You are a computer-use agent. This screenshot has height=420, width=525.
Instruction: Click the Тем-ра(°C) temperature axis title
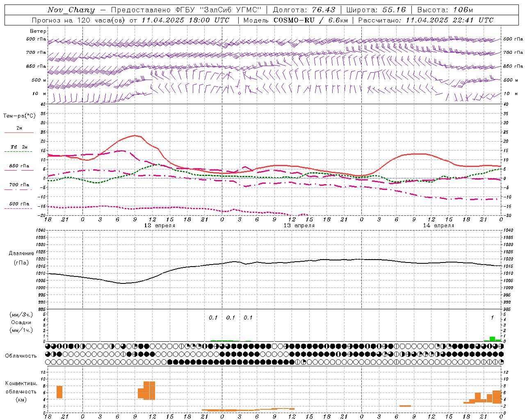tap(19, 116)
